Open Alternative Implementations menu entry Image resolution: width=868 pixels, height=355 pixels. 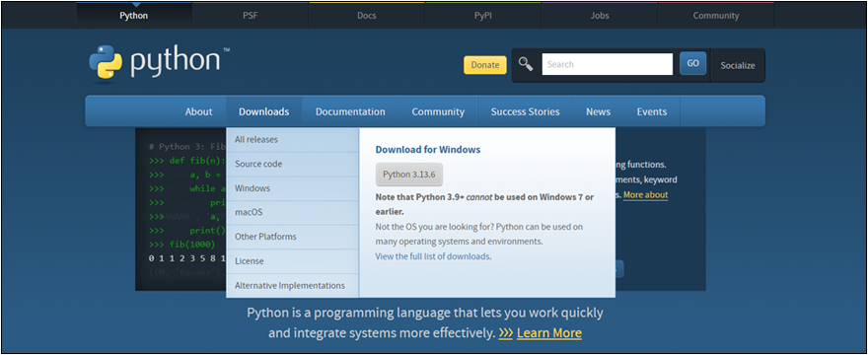coord(292,285)
